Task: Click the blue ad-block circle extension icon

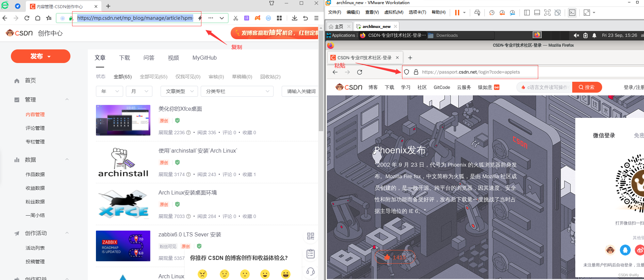Action: pyautogui.click(x=268, y=18)
